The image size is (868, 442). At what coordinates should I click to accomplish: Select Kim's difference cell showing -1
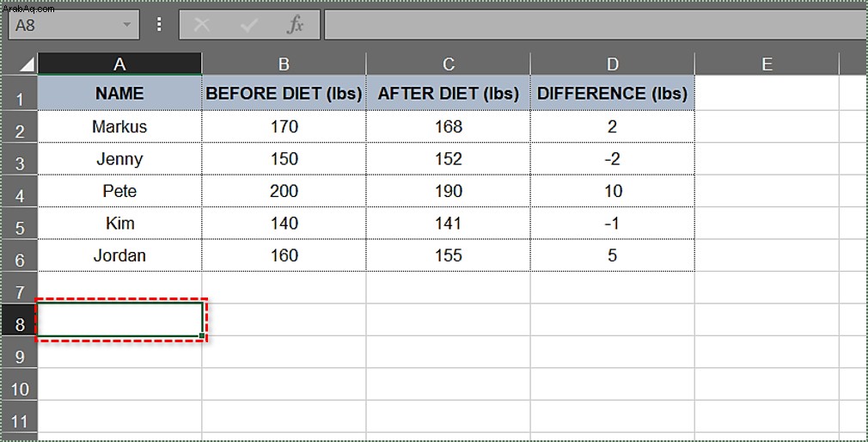click(612, 224)
